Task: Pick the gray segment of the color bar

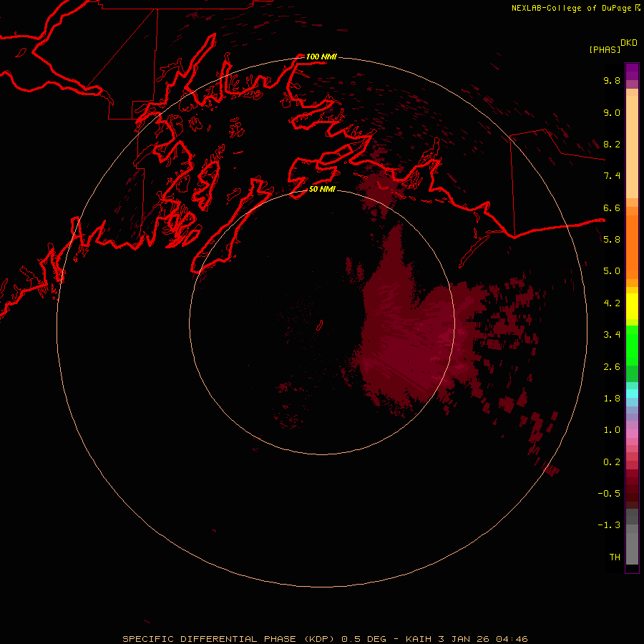Action: pos(632,548)
